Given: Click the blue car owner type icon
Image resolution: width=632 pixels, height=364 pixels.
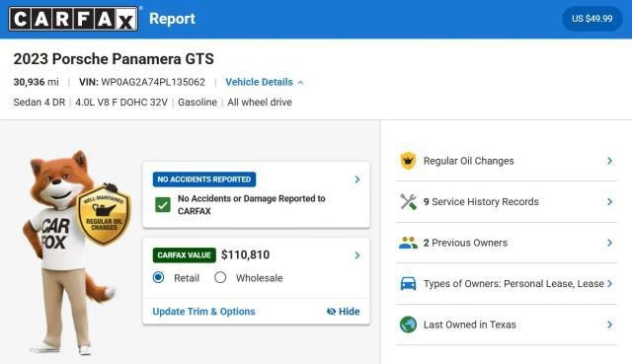Looking at the screenshot, I should point(408,284).
